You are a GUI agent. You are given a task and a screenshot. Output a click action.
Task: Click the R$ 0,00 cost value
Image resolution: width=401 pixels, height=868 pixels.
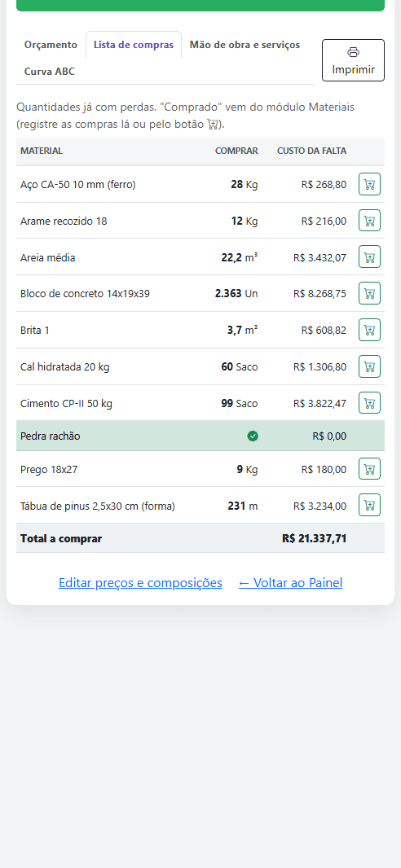pos(329,436)
